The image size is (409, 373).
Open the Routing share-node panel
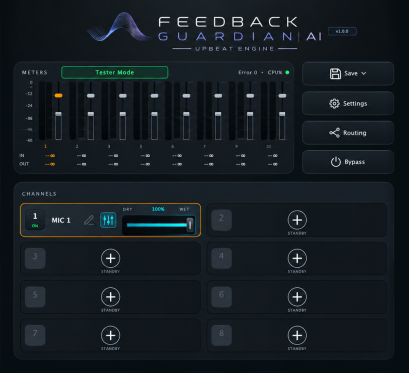(348, 133)
